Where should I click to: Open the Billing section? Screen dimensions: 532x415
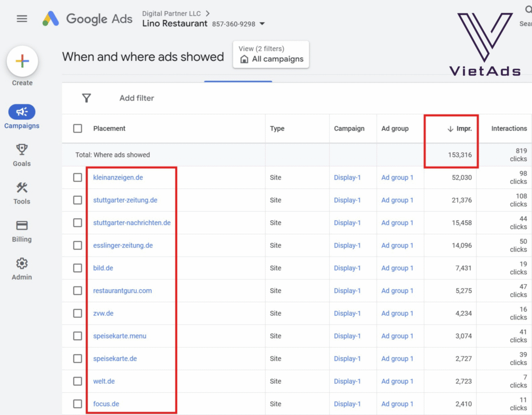(x=22, y=231)
